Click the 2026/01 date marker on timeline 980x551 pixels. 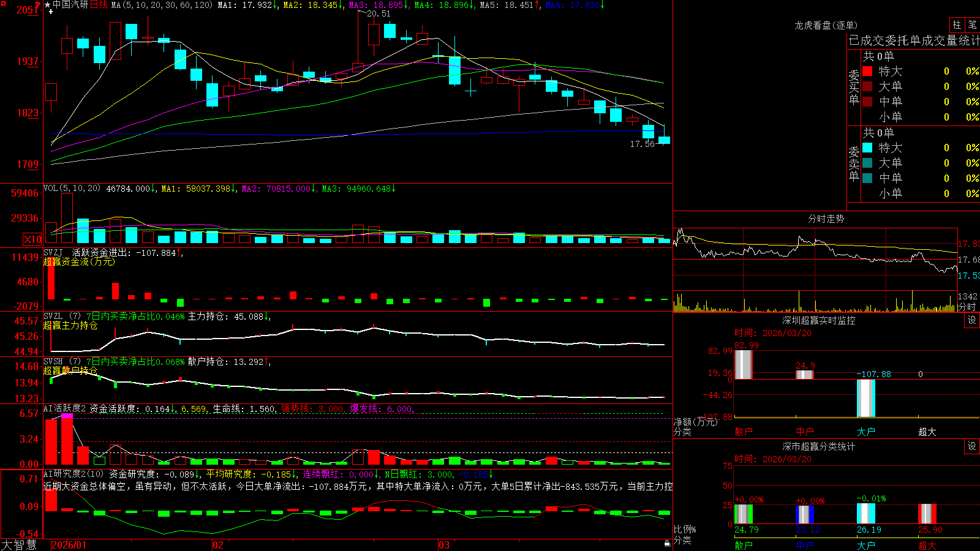(x=69, y=545)
